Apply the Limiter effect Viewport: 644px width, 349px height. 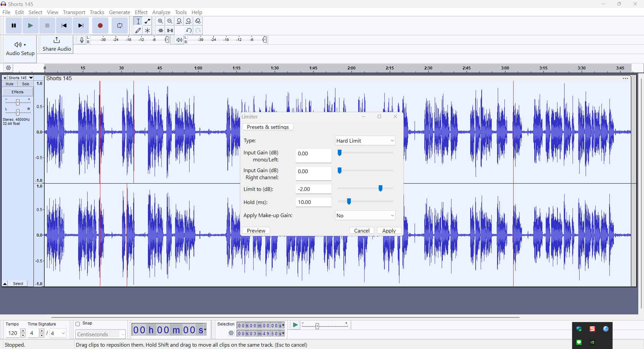point(389,231)
